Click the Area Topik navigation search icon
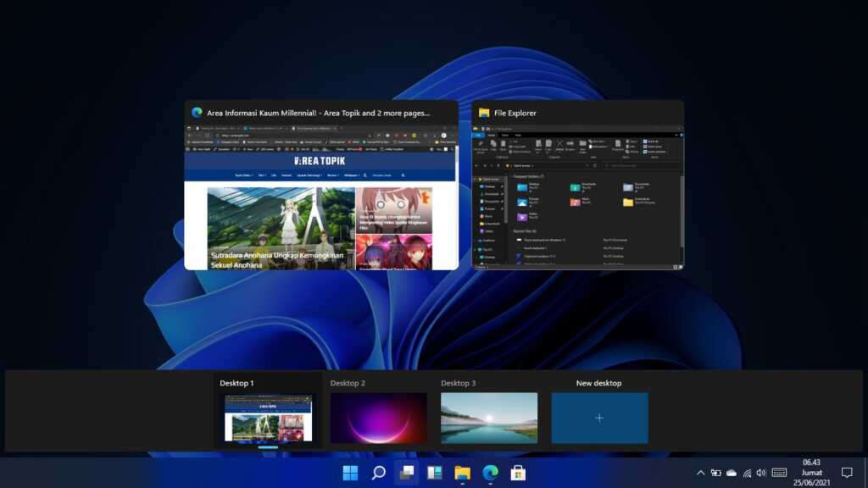 pos(403,175)
